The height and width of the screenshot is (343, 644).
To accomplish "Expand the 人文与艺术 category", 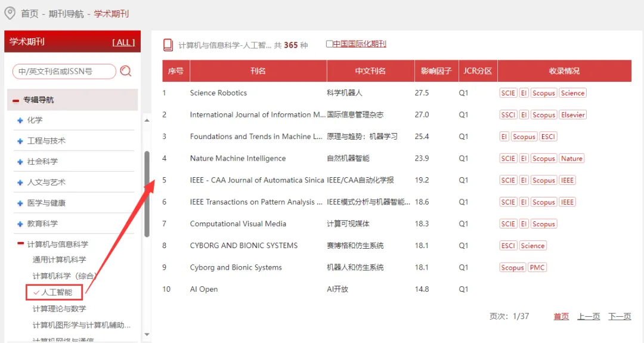I will [20, 183].
